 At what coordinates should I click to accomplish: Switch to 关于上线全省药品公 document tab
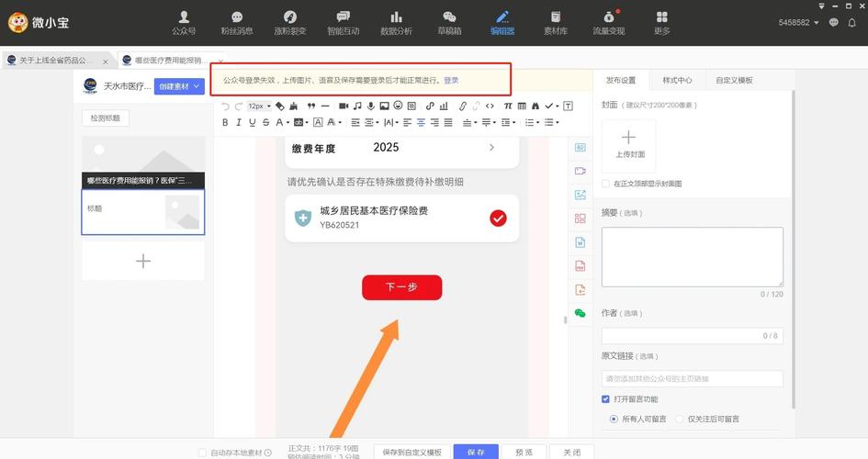click(x=53, y=61)
